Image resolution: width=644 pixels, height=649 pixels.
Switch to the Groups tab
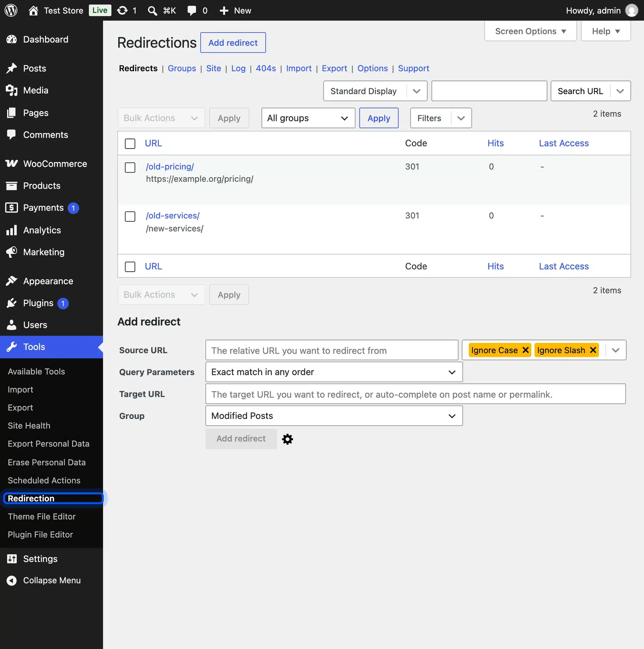182,68
